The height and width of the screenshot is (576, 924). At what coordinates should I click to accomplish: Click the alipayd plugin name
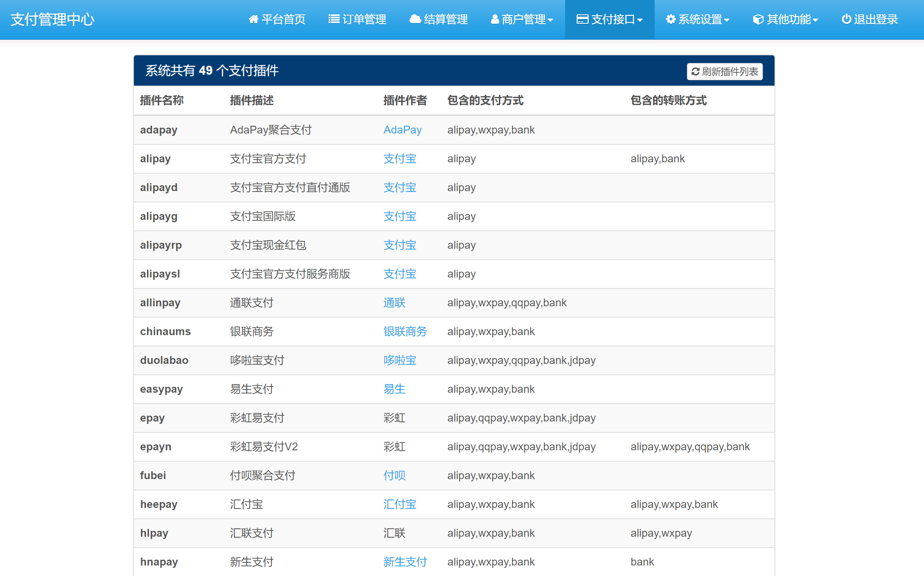pyautogui.click(x=159, y=187)
